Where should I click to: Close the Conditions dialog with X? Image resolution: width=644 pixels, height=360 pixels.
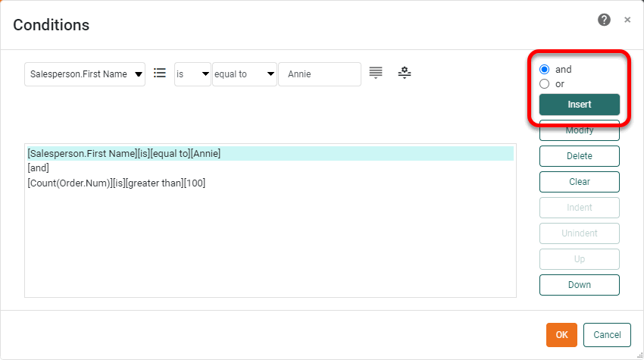coord(627,20)
